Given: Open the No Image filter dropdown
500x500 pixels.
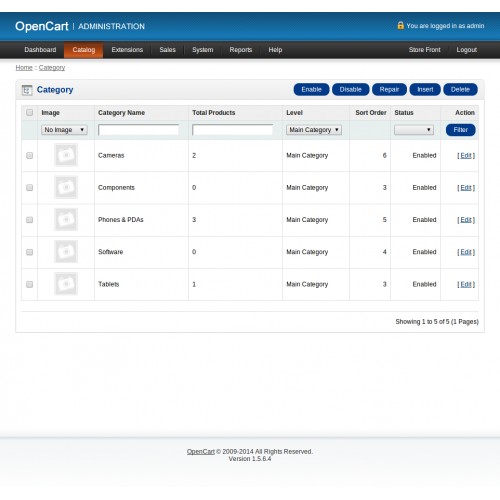Looking at the screenshot, I should coord(64,130).
